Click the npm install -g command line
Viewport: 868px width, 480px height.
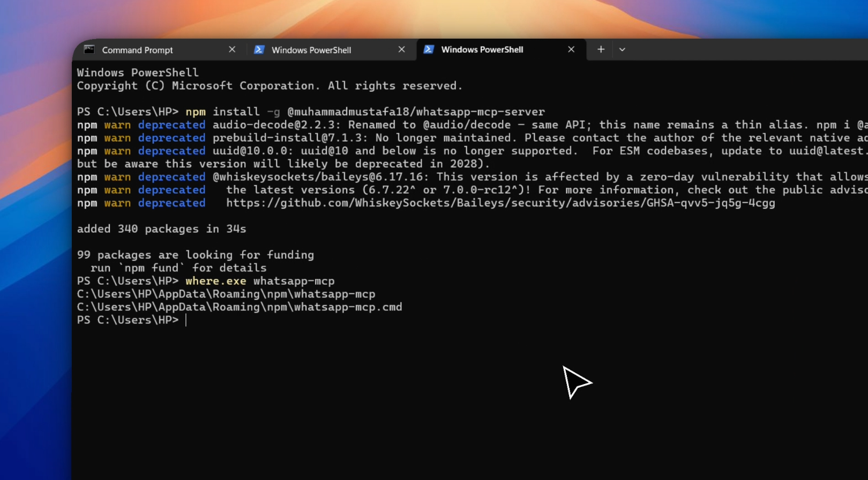(311, 112)
